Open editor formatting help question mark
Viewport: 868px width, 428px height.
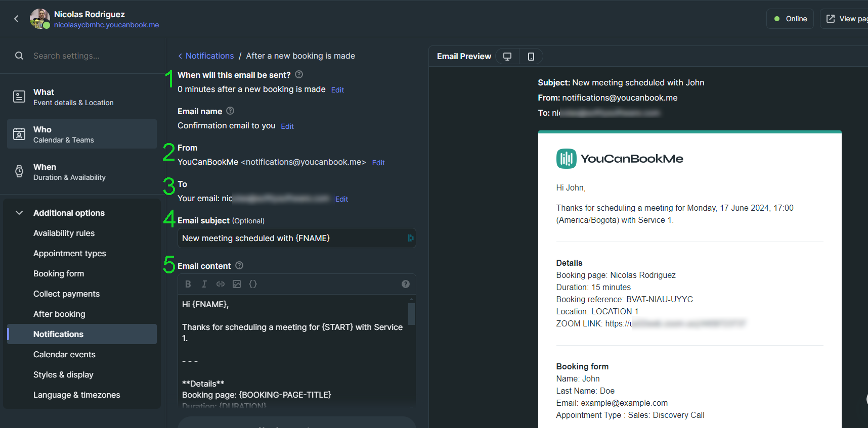[x=406, y=284]
